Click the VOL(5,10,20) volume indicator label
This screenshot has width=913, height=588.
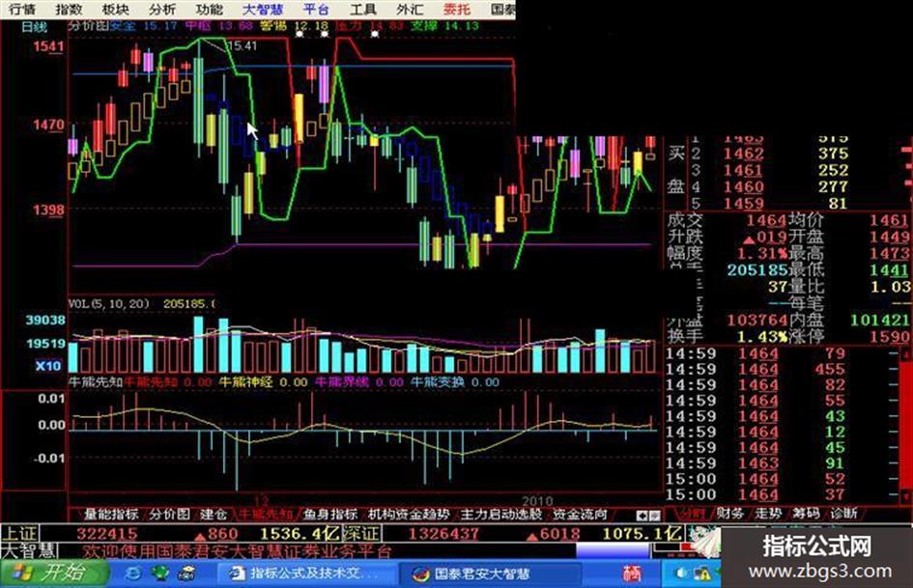pos(109,304)
